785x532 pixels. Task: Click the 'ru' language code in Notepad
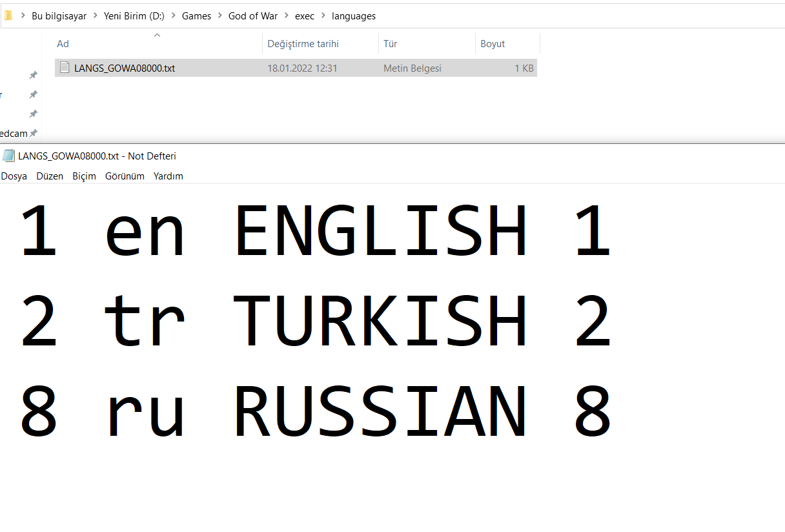[145, 415]
